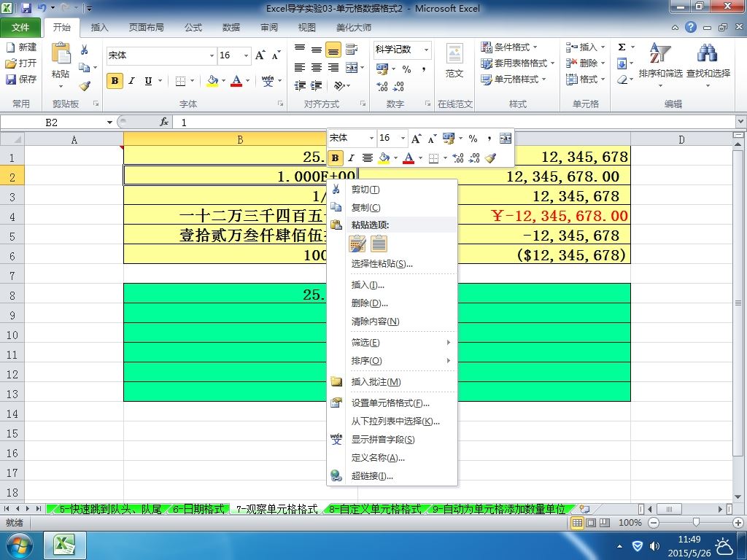Click the comma style button in ribbon
Viewport: 747px width, 560px height.
(x=423, y=69)
